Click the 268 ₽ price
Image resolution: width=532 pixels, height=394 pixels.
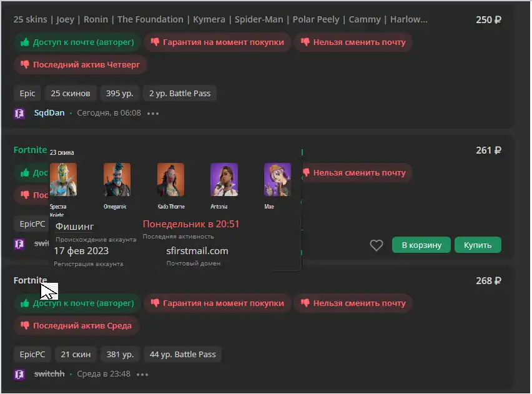[x=488, y=281]
